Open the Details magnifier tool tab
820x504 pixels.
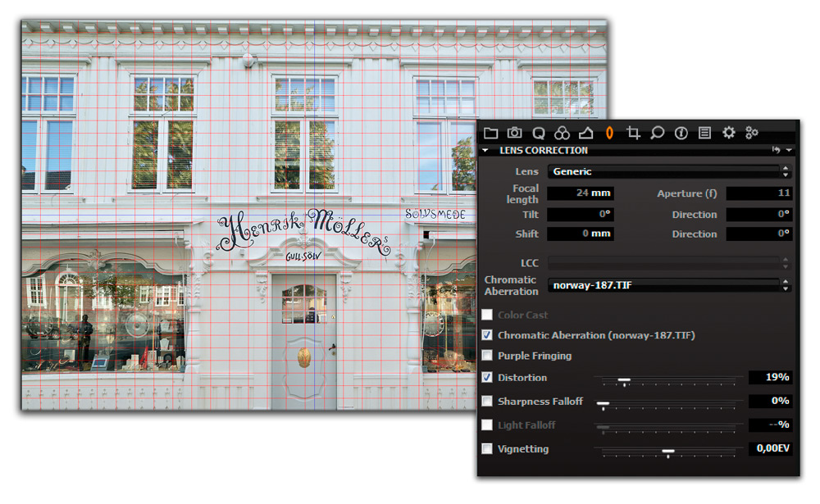[657, 134]
